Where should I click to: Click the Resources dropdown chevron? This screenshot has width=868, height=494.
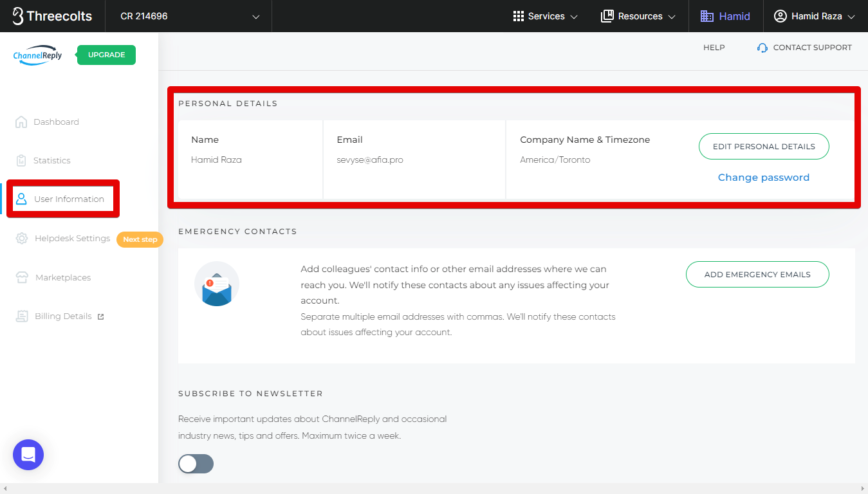[672, 17]
